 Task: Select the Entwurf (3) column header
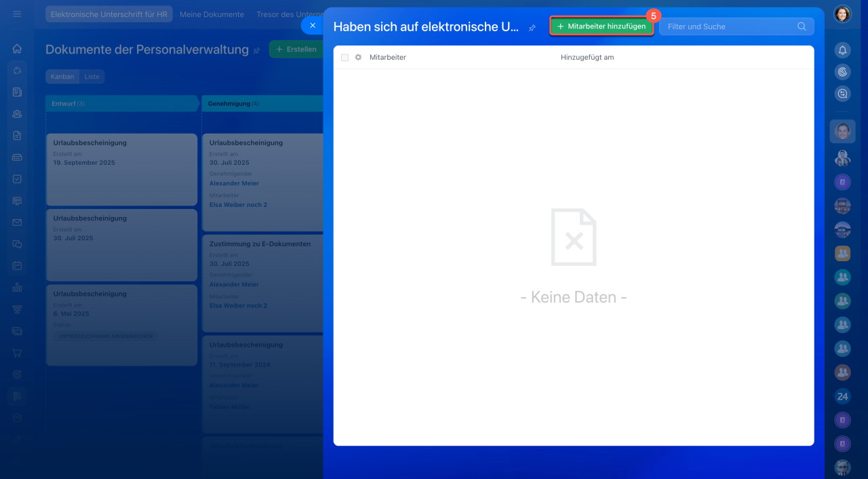[122, 104]
